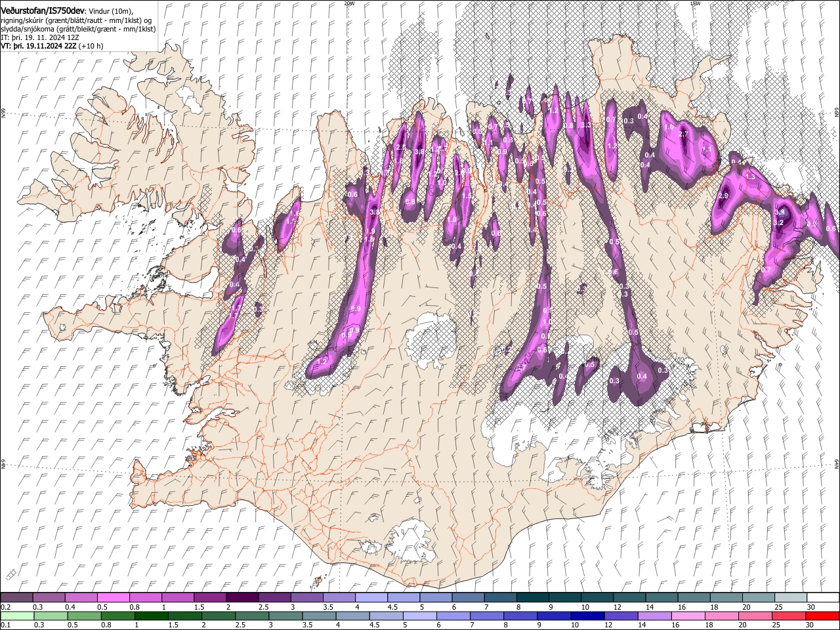Click the '(+10 h)' forecast offset text
Screen dimensions: 840x630
91,47
